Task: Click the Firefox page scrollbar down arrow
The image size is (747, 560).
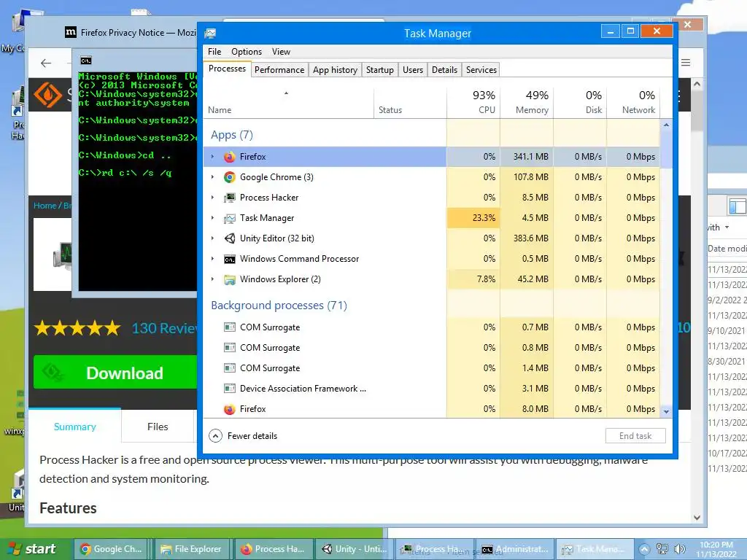Action: pos(697,518)
